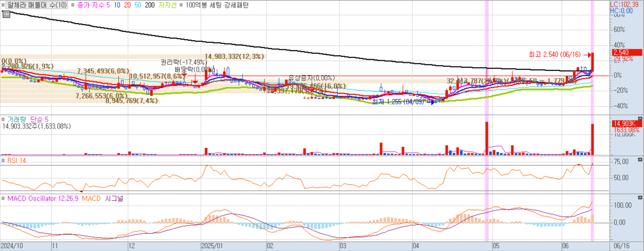The height and width of the screenshot is (251, 644).
Task: Click the 유상증자(0.00%) event marker
Action: (311, 78)
